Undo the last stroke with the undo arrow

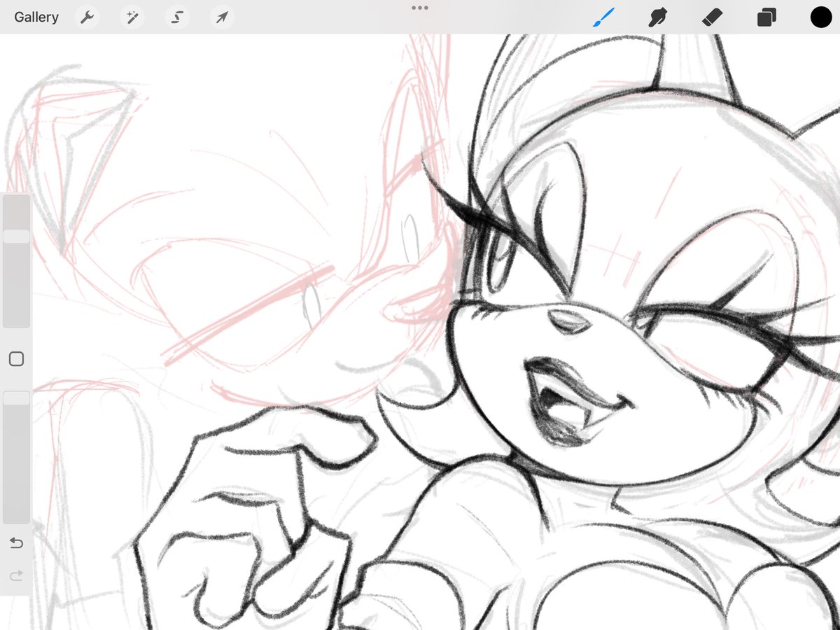[x=16, y=543]
